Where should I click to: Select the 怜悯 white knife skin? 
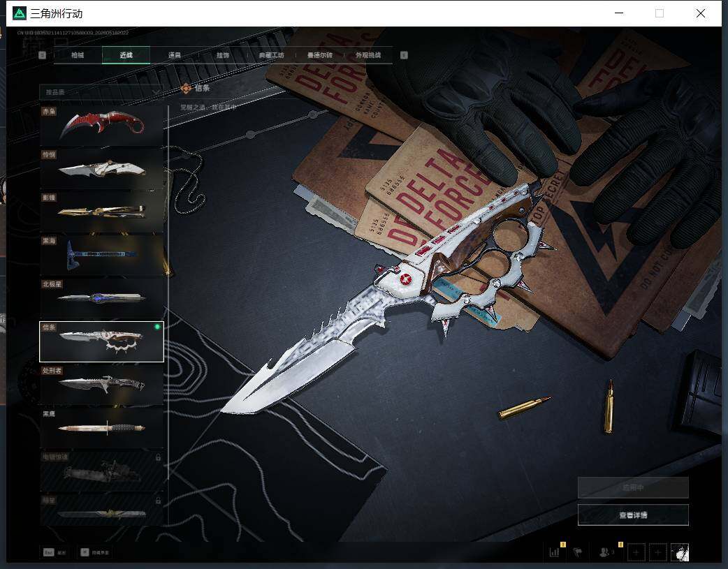pos(102,169)
